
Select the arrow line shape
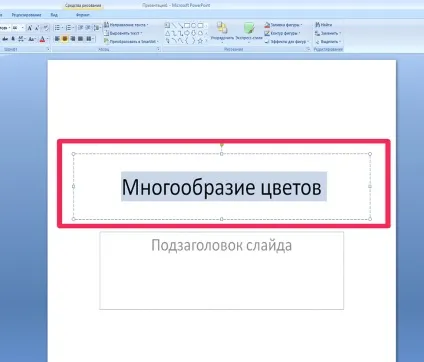coord(180,26)
